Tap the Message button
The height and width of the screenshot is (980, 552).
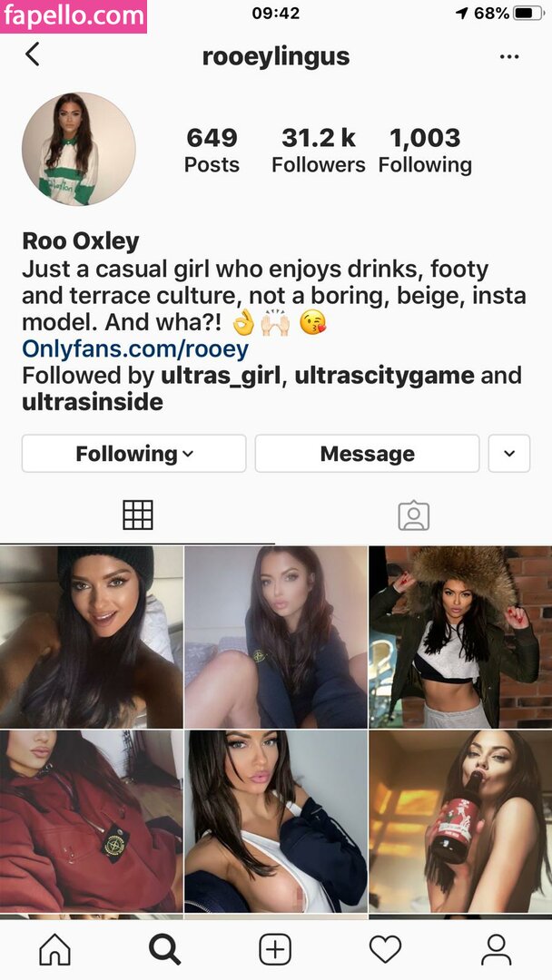click(x=367, y=454)
